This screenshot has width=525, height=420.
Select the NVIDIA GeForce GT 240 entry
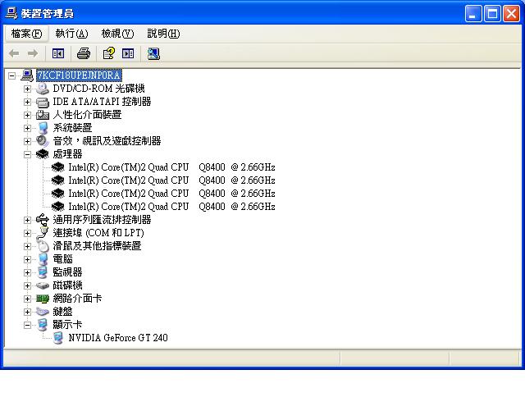(x=118, y=338)
